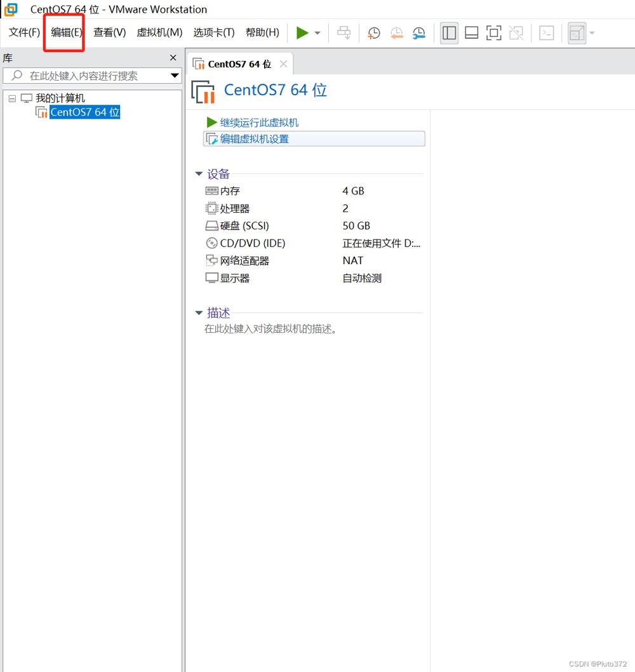The height and width of the screenshot is (672, 635).
Task: Click the 50 GB disk value
Action: tap(356, 226)
